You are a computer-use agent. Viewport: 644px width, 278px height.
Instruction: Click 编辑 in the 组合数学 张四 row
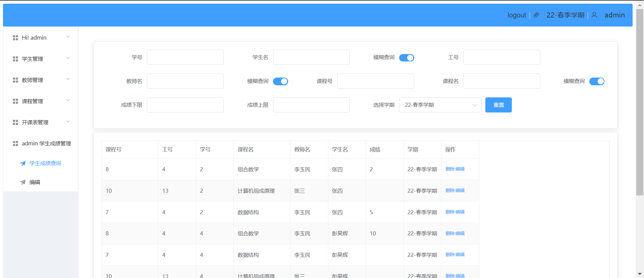pos(460,169)
